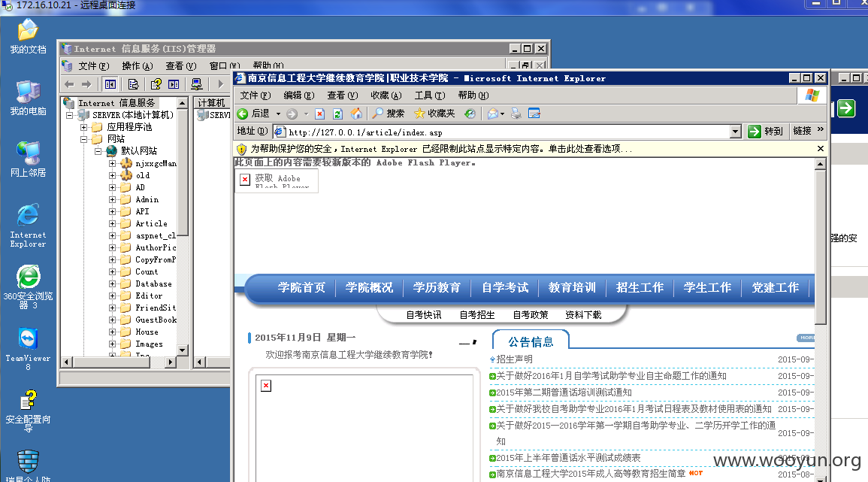Click the IIS connect to computer icon
Screen dimensions: 868x482
point(196,84)
